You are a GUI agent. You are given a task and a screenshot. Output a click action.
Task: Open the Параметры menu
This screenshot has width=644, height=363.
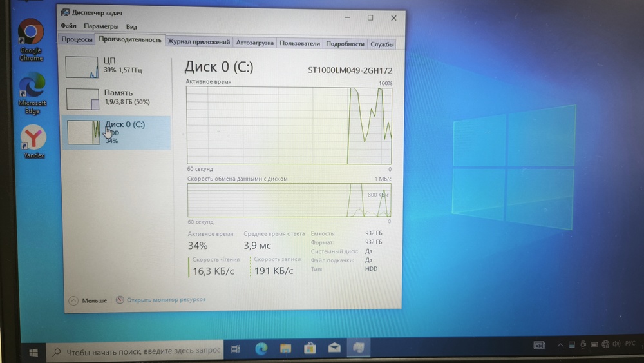click(101, 26)
